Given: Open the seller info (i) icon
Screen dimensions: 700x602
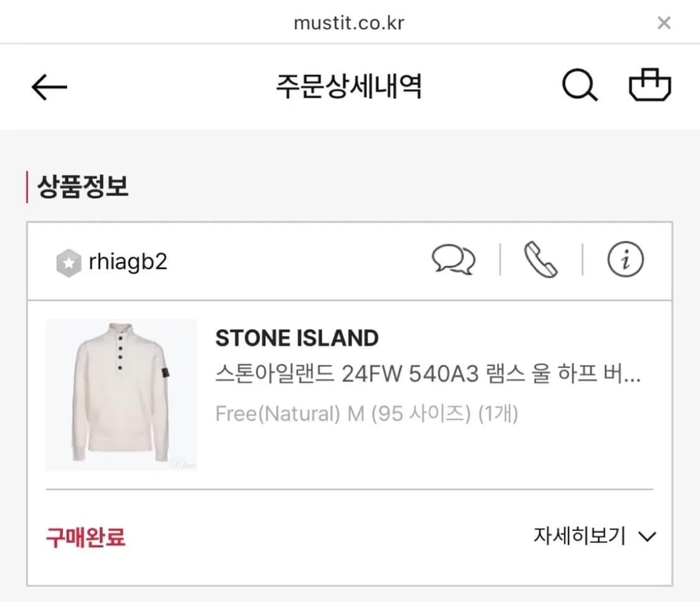Looking at the screenshot, I should pos(625,261).
